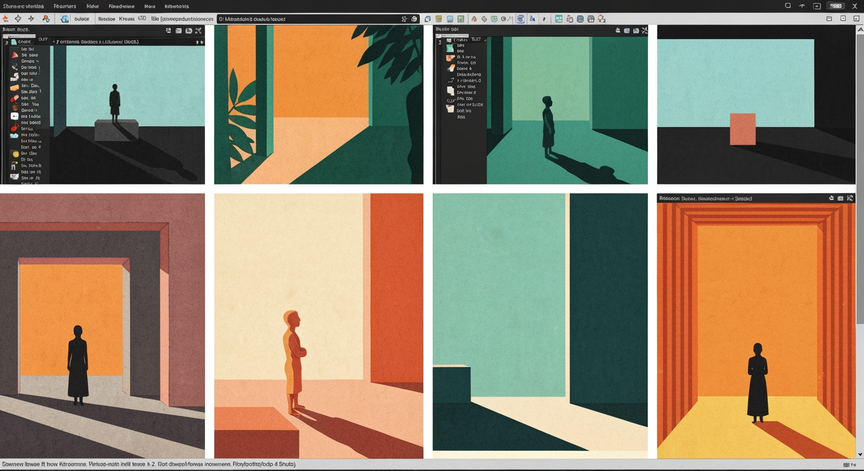
Task: Click the red flame icon in the top toolbar
Action: tap(5, 19)
